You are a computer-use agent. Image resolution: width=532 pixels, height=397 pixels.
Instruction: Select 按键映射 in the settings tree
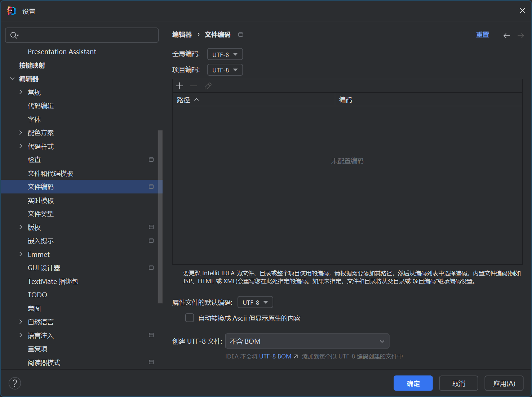click(32, 65)
